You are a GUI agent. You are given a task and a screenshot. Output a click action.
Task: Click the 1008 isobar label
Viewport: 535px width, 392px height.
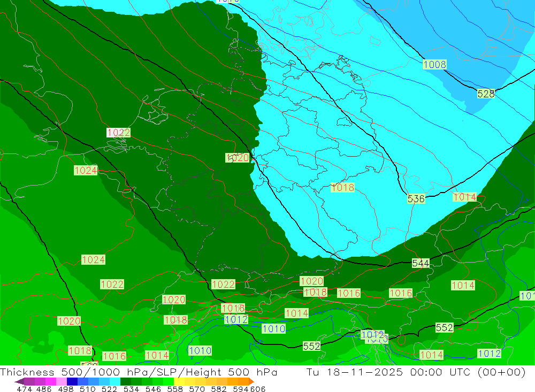[434, 64]
